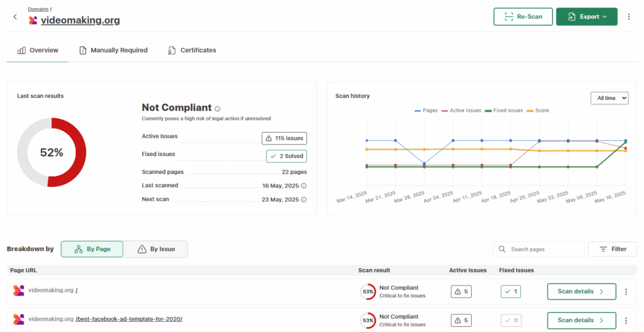Click the 115 Issues badge
This screenshot has height=332, width=644.
click(284, 138)
